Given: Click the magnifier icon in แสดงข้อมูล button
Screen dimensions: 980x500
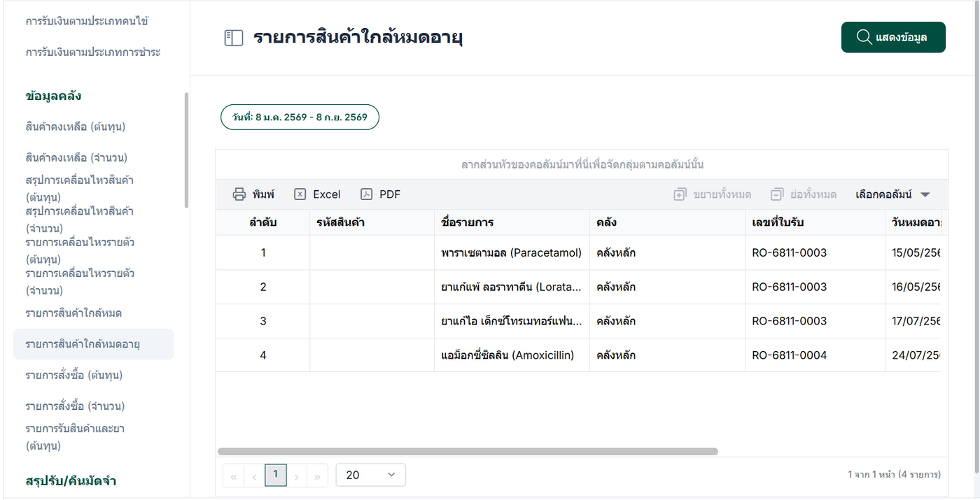Looking at the screenshot, I should tap(864, 37).
